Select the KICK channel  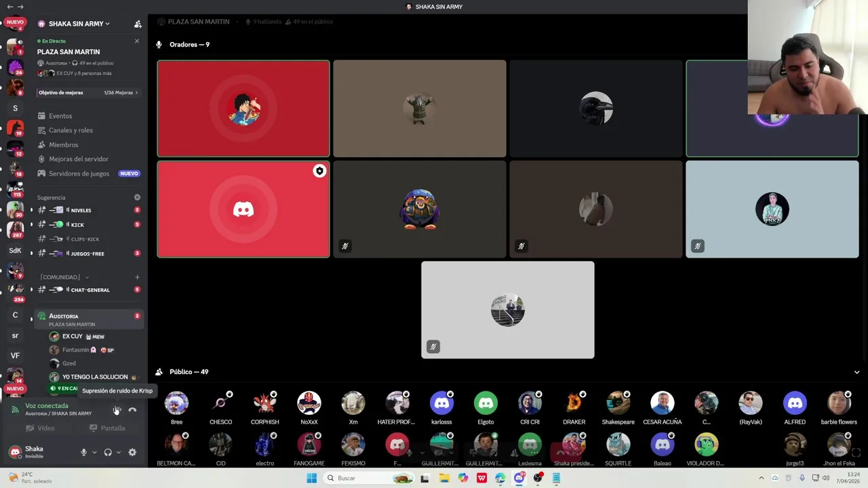coord(88,224)
